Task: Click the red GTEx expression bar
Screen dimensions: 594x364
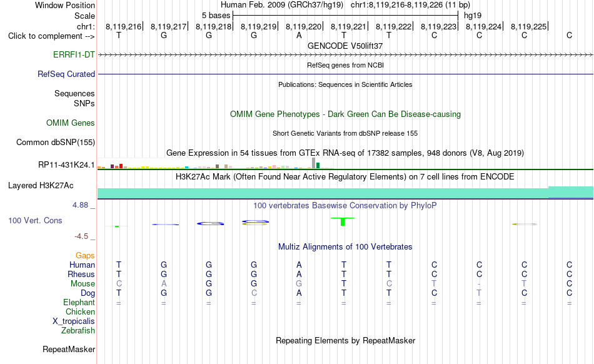Action: click(x=121, y=166)
